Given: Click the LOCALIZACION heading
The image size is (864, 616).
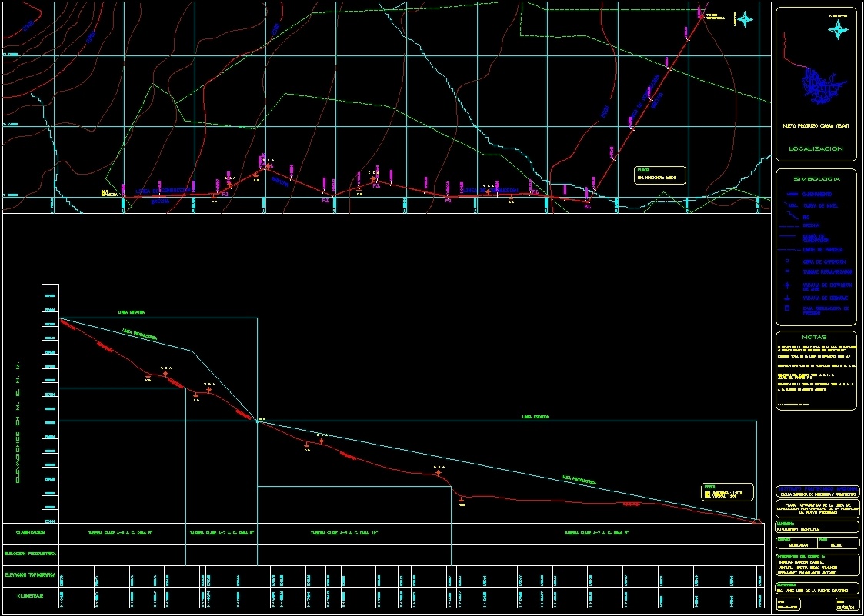Looking at the screenshot, I should 816,148.
